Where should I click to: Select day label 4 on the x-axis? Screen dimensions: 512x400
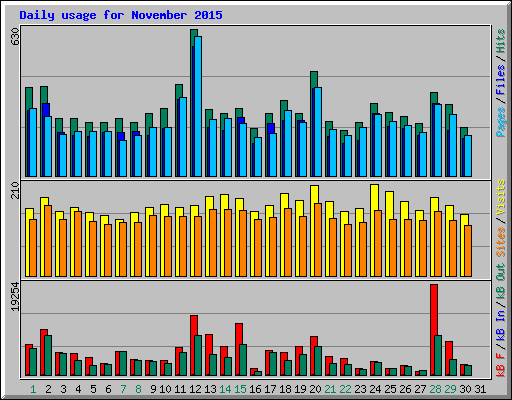pyautogui.click(x=78, y=389)
